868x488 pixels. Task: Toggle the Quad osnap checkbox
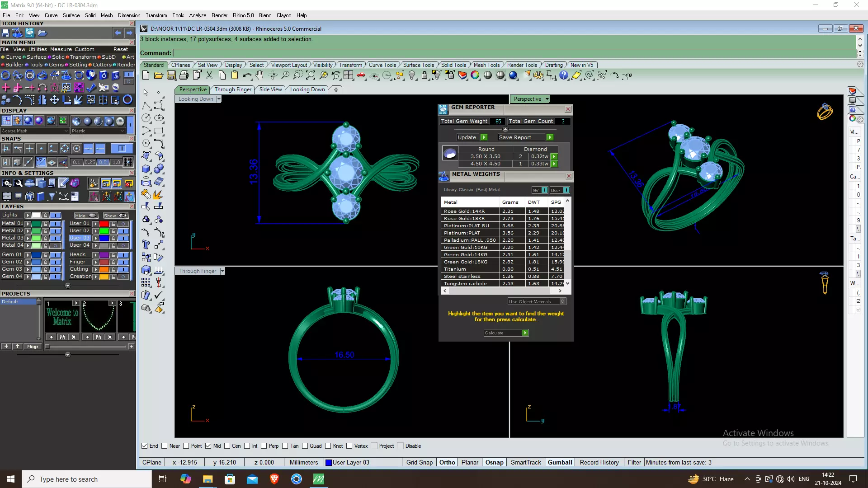tap(305, 446)
